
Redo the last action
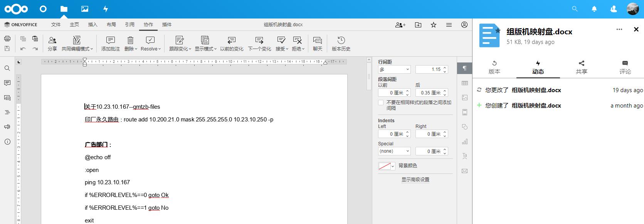point(35,49)
